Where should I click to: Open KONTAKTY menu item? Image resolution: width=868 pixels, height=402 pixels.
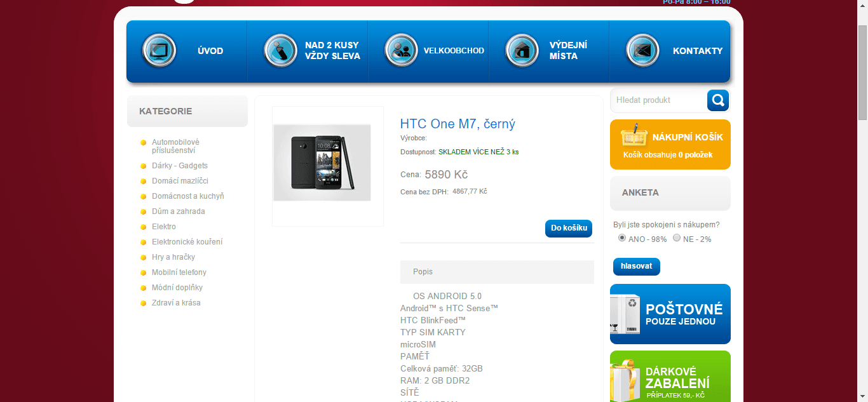pos(698,51)
